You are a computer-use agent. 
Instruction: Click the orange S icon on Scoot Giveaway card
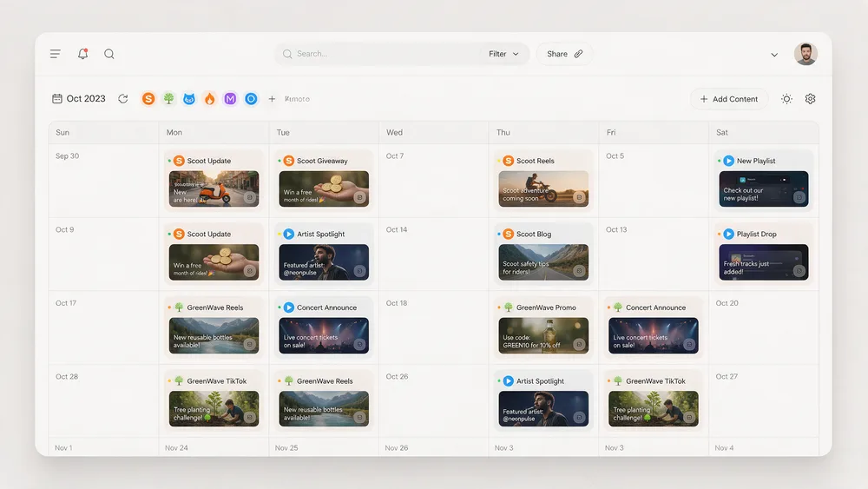click(x=288, y=161)
